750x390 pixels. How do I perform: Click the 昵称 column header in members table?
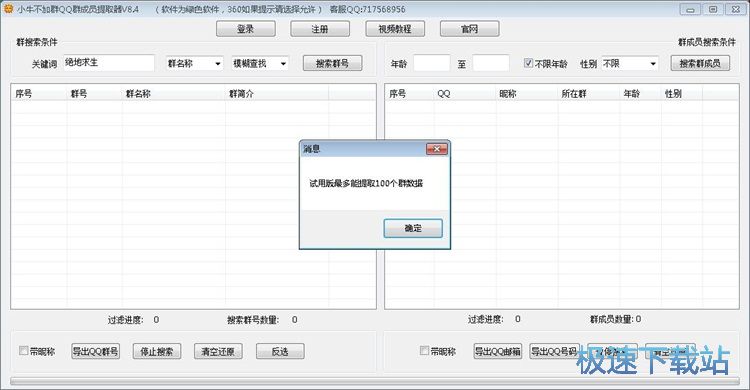[527, 94]
